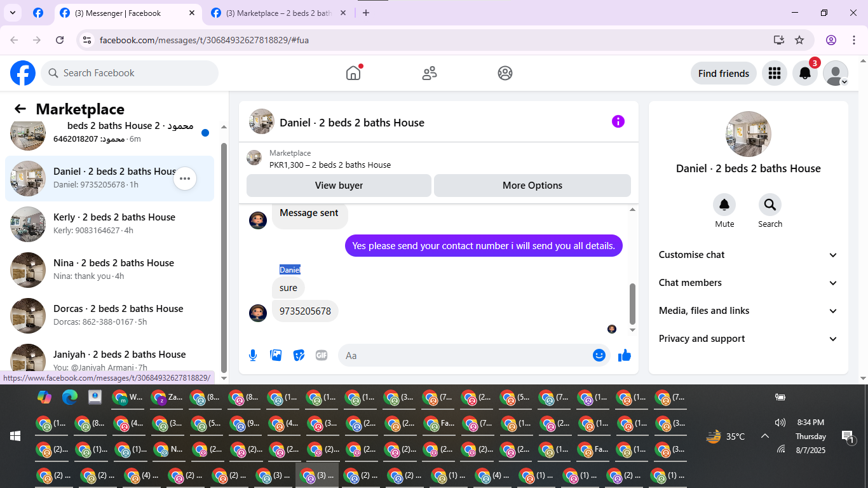The height and width of the screenshot is (488, 868).
Task: Expand the Privacy and support section
Action: click(749, 339)
